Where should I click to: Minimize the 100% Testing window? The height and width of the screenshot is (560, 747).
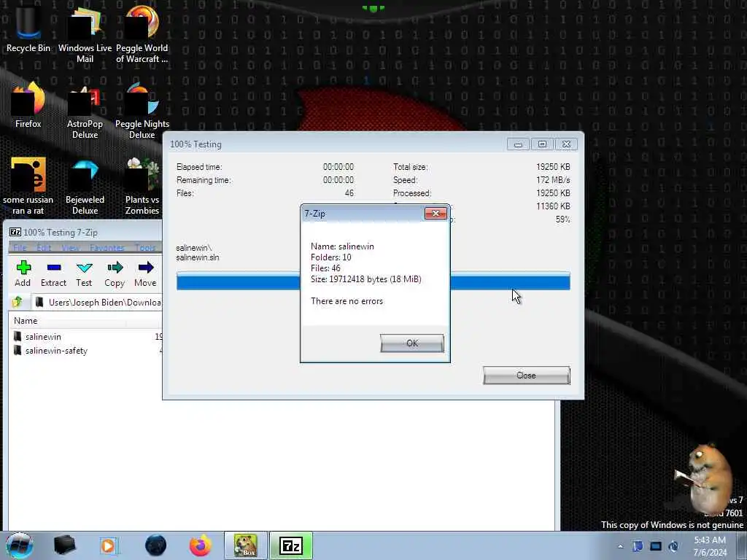click(519, 144)
